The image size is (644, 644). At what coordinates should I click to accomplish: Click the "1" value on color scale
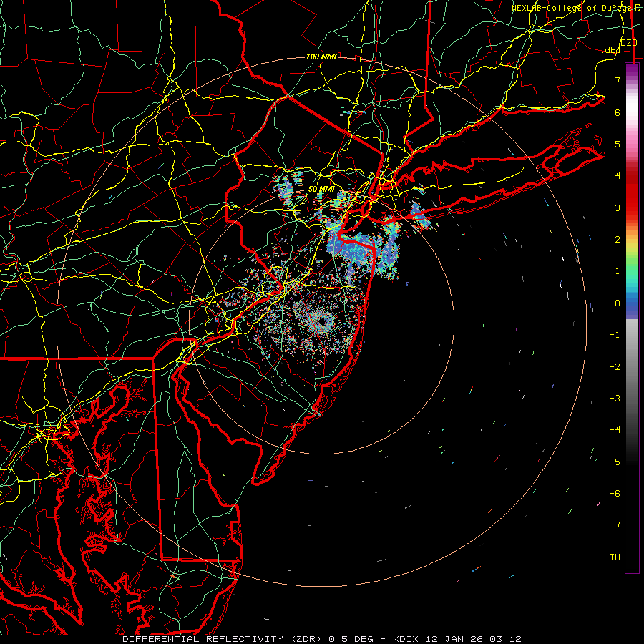click(x=618, y=271)
